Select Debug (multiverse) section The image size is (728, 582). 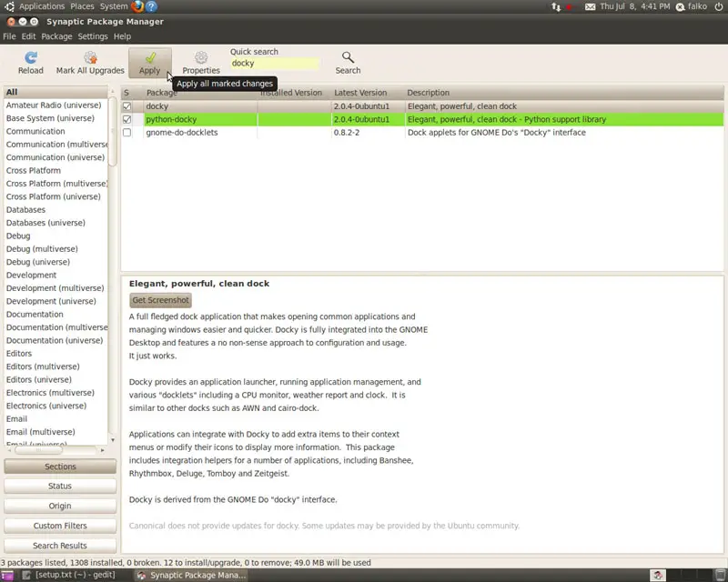click(56, 249)
